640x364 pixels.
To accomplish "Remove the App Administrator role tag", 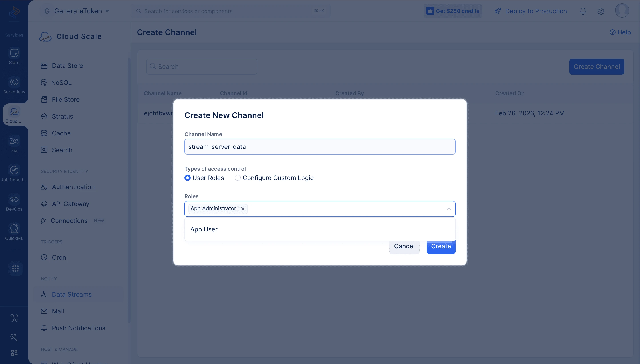I will coord(242,209).
